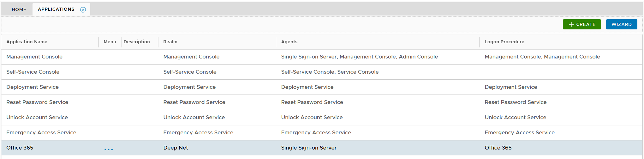The image size is (644, 159).
Task: Sort by Application Name column header
Action: pyautogui.click(x=27, y=42)
